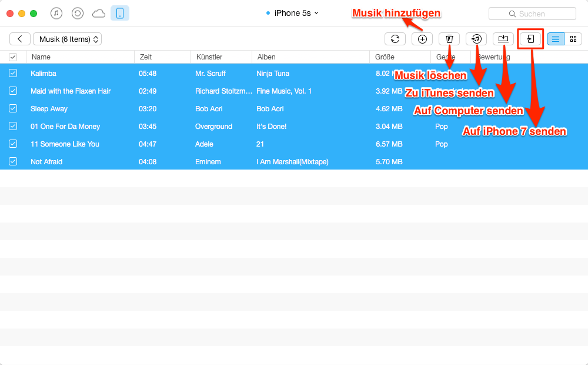Send selected songs to another device
The width and height of the screenshot is (588, 365).
[x=530, y=39]
